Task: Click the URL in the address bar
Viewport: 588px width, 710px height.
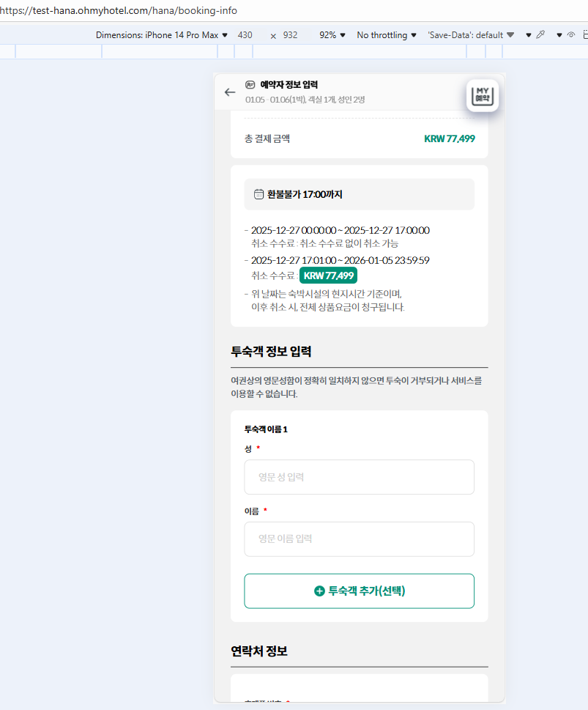Action: click(119, 10)
